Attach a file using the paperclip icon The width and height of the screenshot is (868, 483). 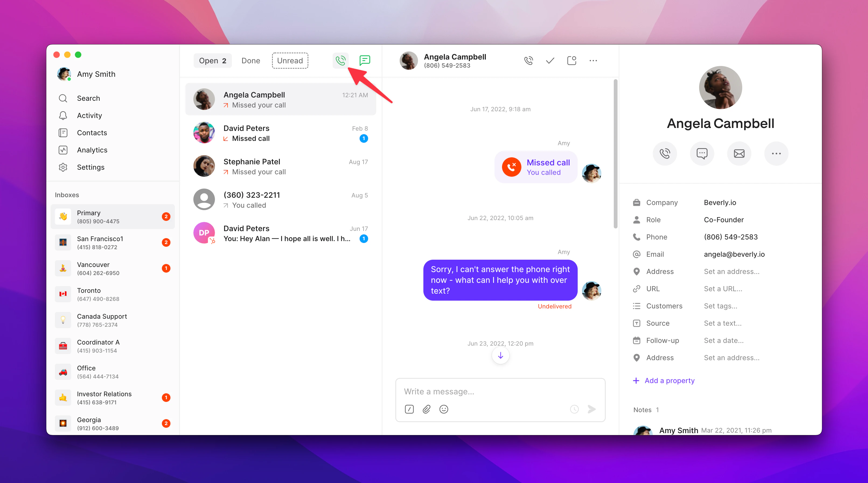[426, 409]
